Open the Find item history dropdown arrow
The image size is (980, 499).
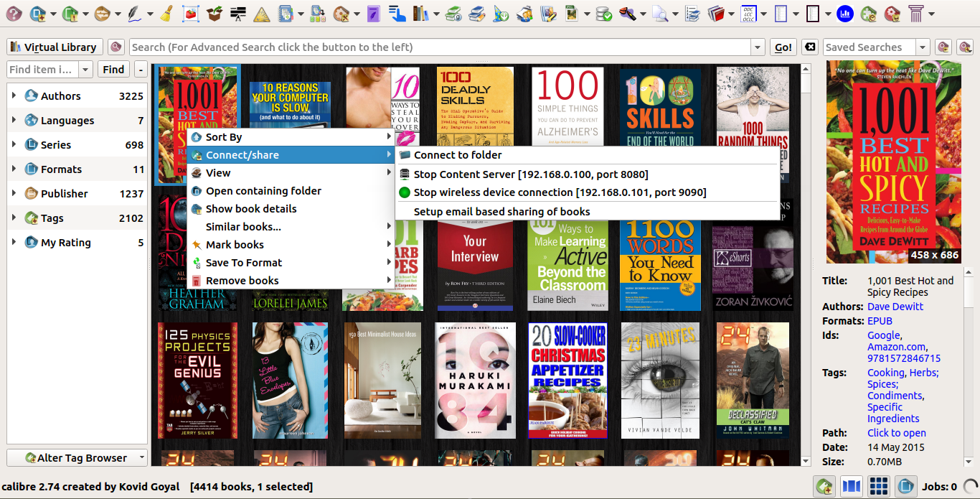[85, 70]
